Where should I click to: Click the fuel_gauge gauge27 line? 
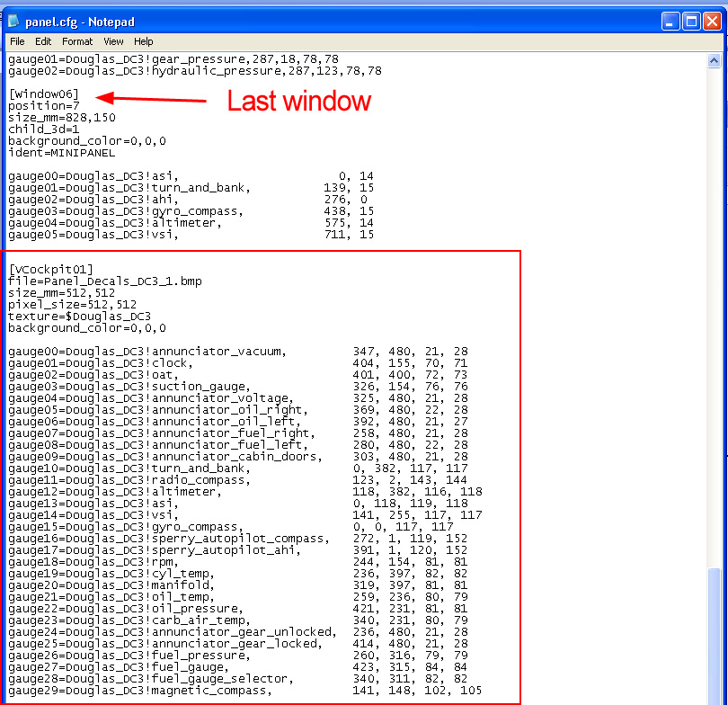point(237,667)
